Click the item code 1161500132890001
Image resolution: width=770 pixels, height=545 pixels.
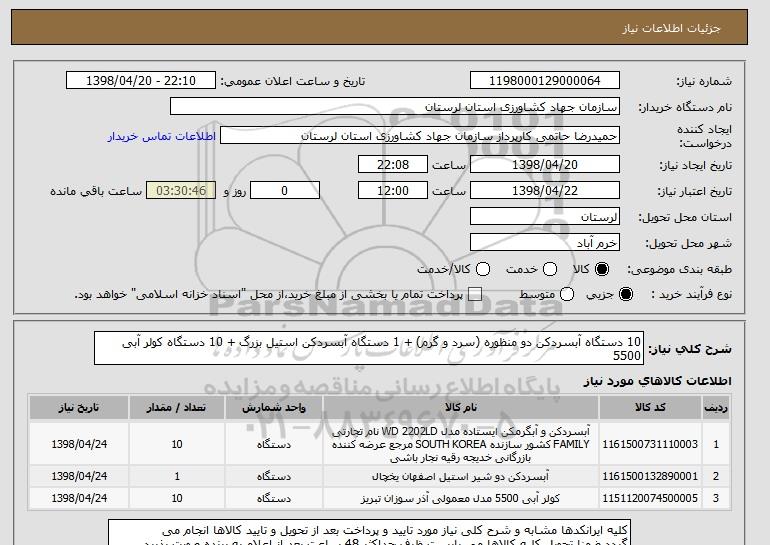point(650,476)
